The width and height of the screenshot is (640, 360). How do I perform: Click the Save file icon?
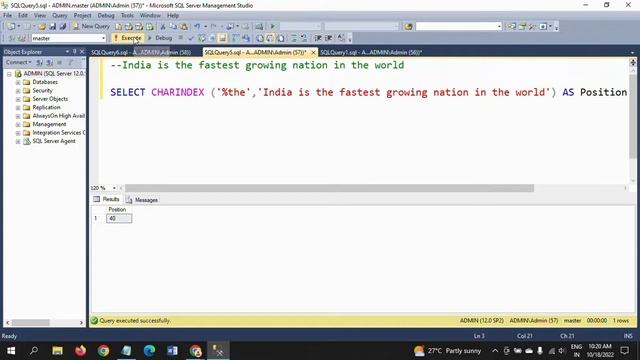53,27
